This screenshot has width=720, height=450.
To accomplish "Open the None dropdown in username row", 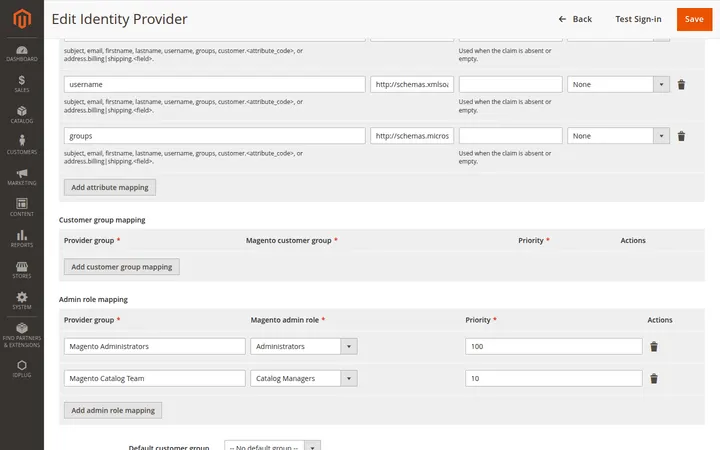I will [618, 84].
